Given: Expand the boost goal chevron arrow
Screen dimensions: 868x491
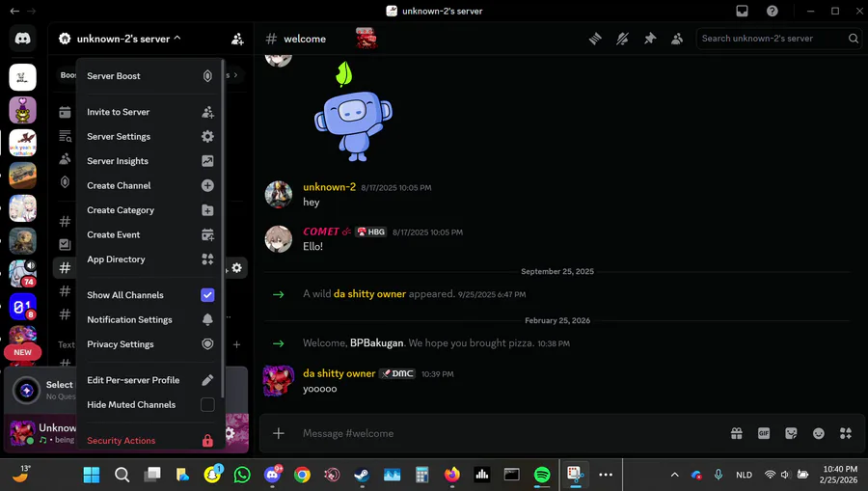Looking at the screenshot, I should click(236, 74).
